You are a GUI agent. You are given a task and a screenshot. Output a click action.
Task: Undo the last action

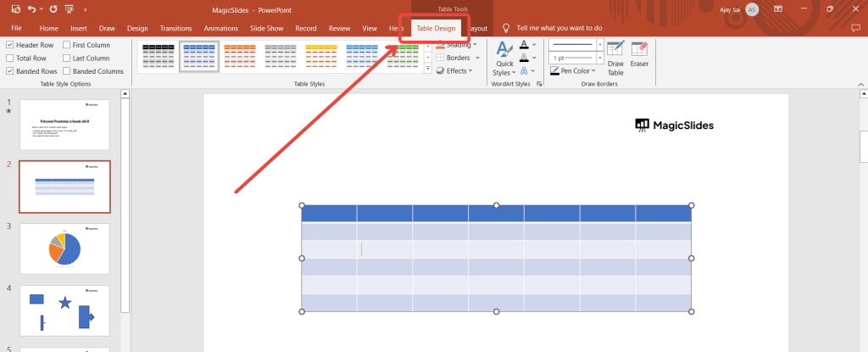(31, 8)
